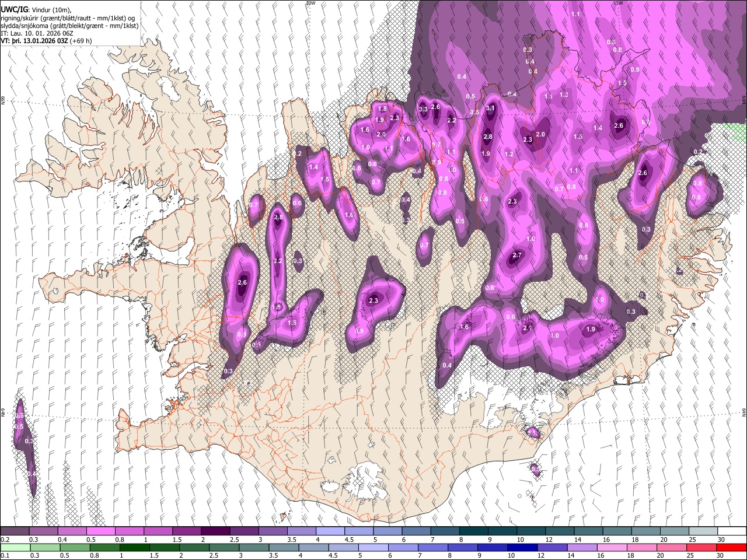Pick lower legend swatch between 6 and 7

[x=403, y=547]
